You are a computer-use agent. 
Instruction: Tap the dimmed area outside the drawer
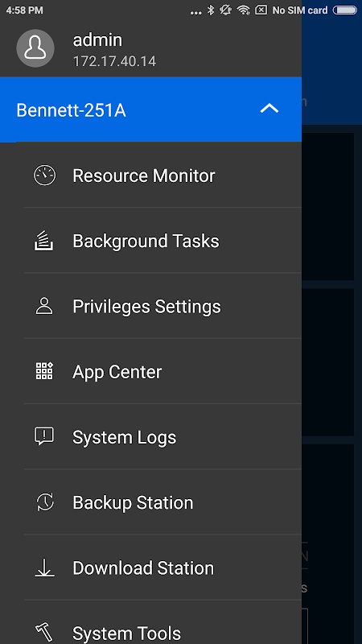coord(331,328)
